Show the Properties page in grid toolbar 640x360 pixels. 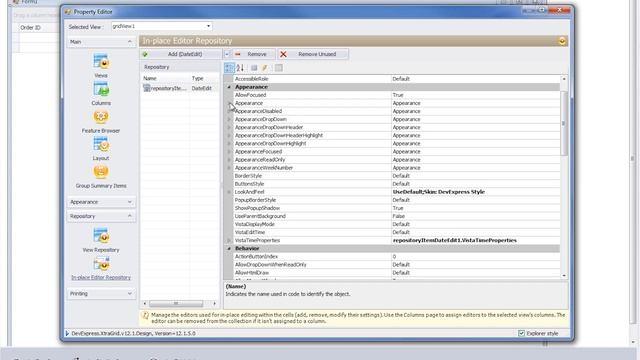click(x=254, y=68)
